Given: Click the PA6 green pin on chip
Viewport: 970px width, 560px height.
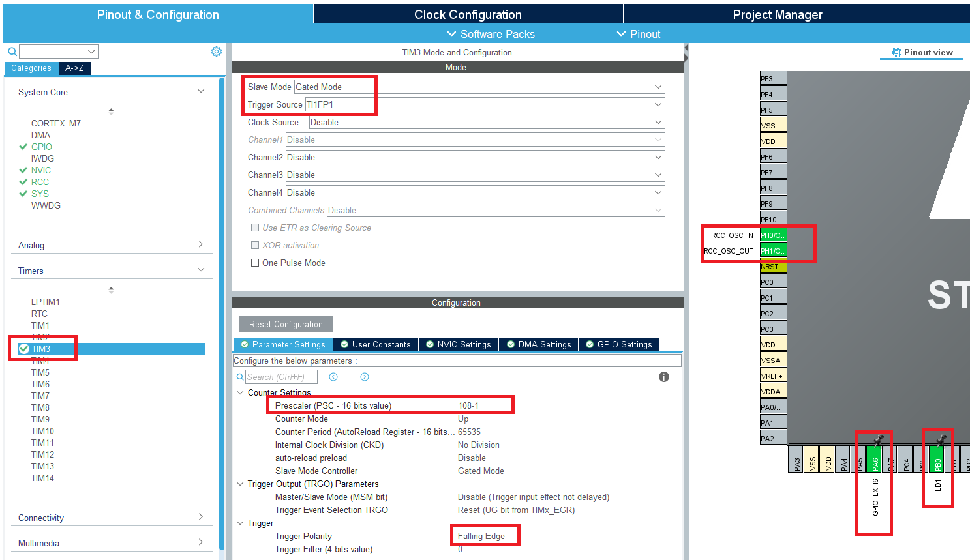Looking at the screenshot, I should click(875, 459).
